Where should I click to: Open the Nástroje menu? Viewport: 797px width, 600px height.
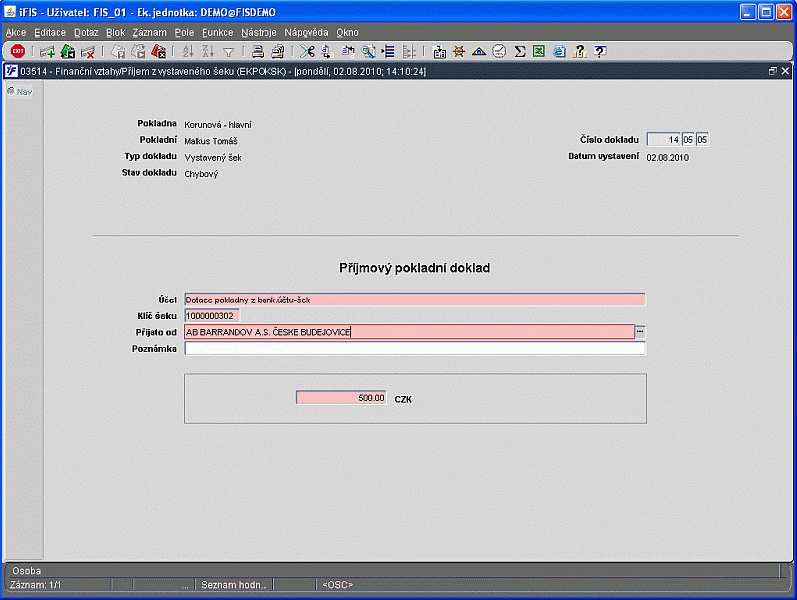coord(259,32)
